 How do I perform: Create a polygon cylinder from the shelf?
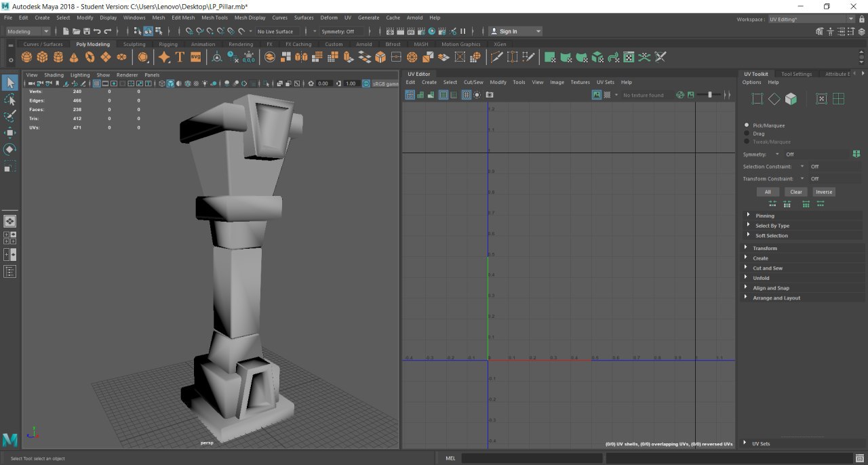point(58,57)
